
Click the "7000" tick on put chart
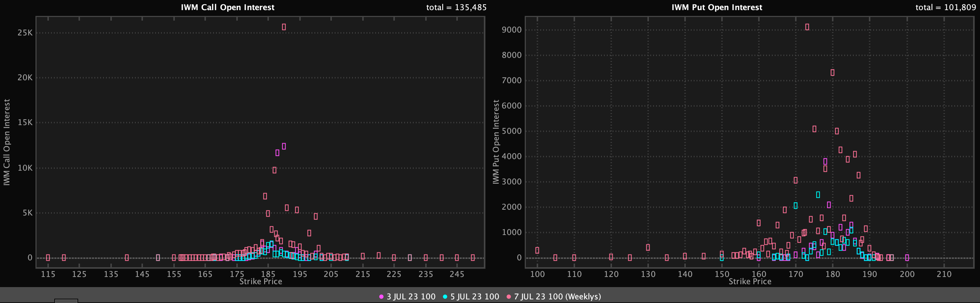tap(512, 80)
